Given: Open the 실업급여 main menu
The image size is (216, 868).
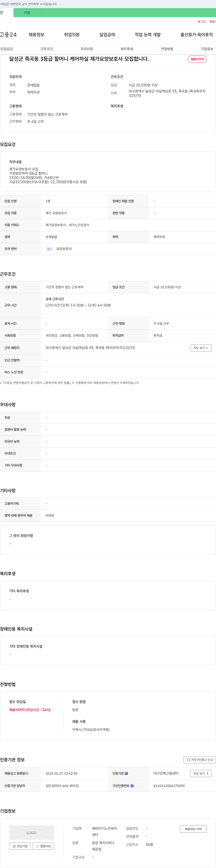Looking at the screenshot, I should (x=107, y=35).
